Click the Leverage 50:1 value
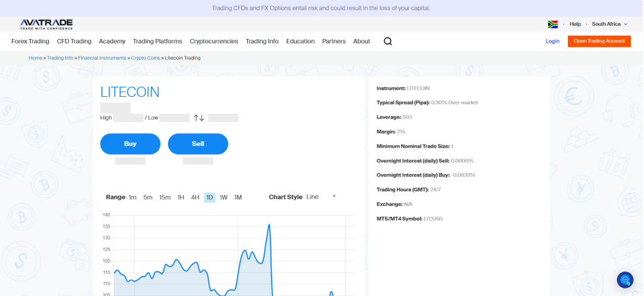Screen dimensions: 644x296 [407, 117]
